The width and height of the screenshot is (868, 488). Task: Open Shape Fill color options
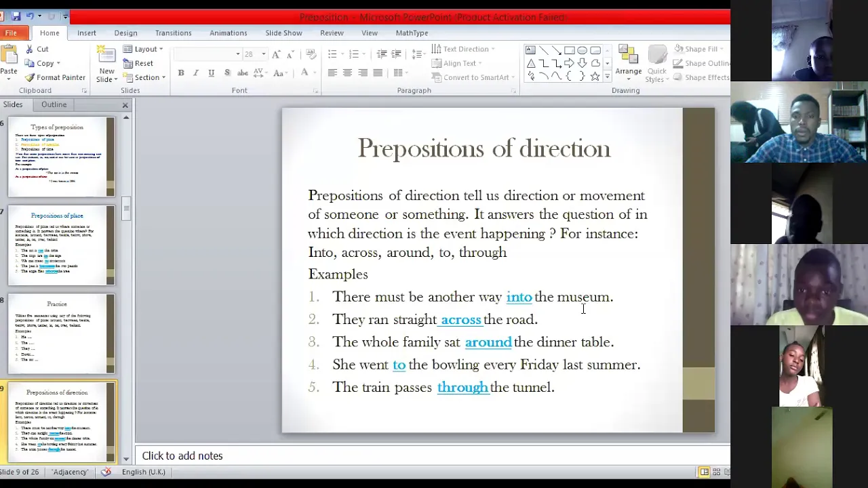(x=698, y=49)
